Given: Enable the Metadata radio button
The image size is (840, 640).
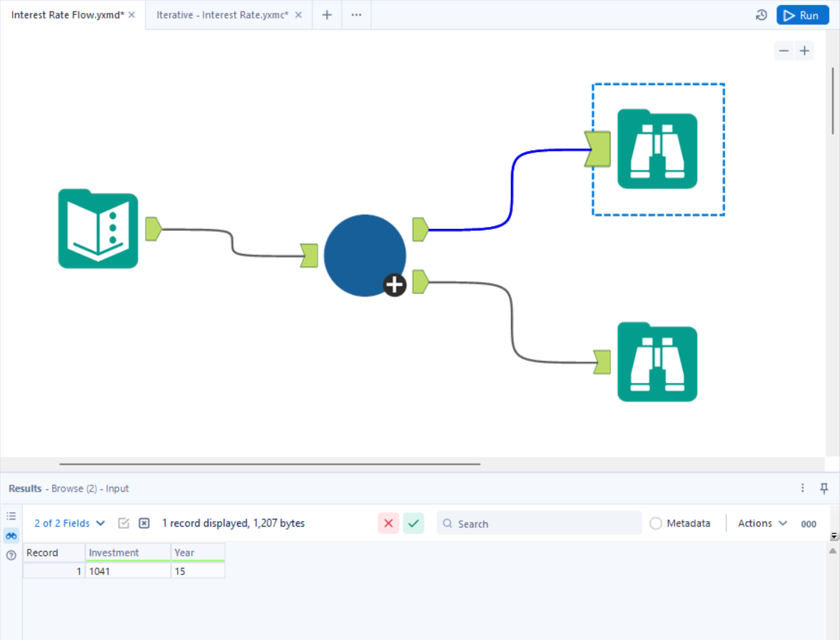Looking at the screenshot, I should [656, 523].
